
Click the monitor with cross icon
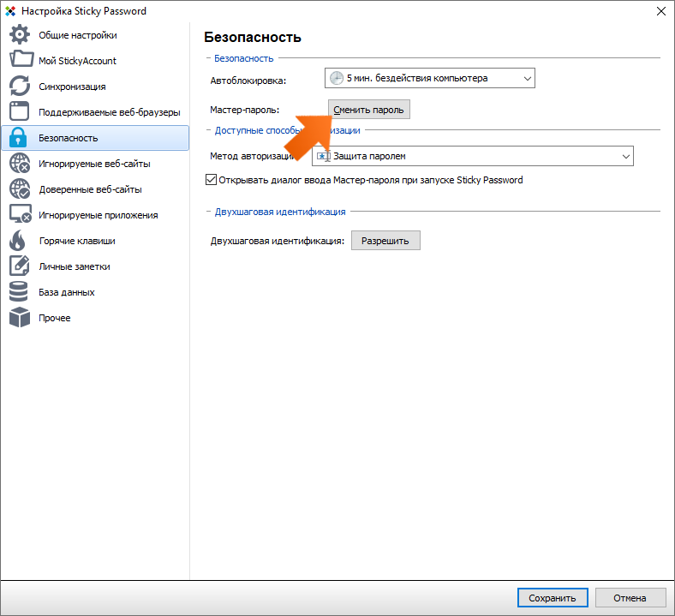pos(21,214)
